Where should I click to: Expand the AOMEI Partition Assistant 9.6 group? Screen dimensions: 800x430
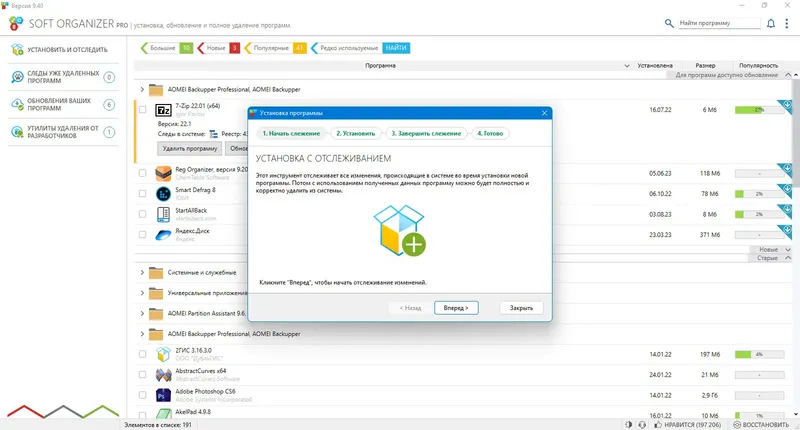click(142, 314)
